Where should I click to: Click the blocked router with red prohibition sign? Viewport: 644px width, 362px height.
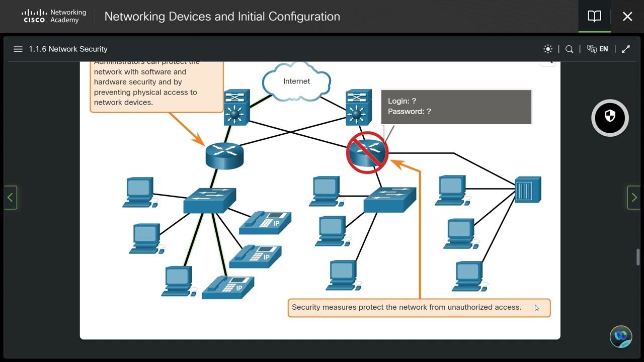[368, 153]
